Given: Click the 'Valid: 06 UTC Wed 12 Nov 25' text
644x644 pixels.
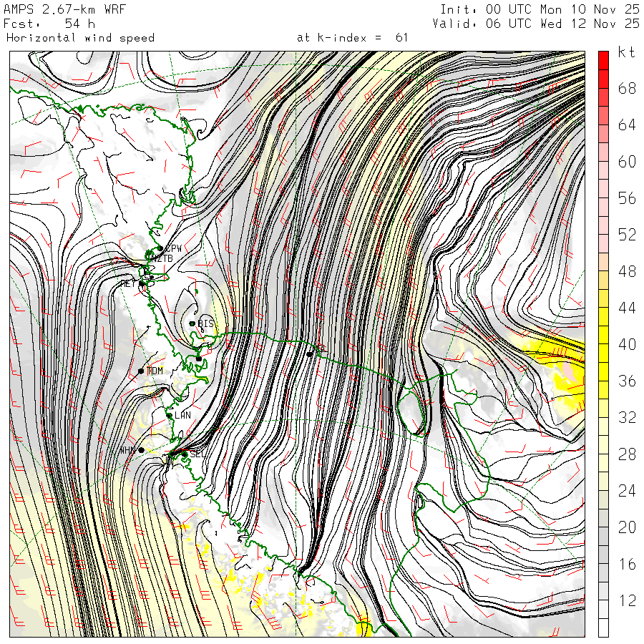Looking at the screenshot, I should [x=536, y=24].
